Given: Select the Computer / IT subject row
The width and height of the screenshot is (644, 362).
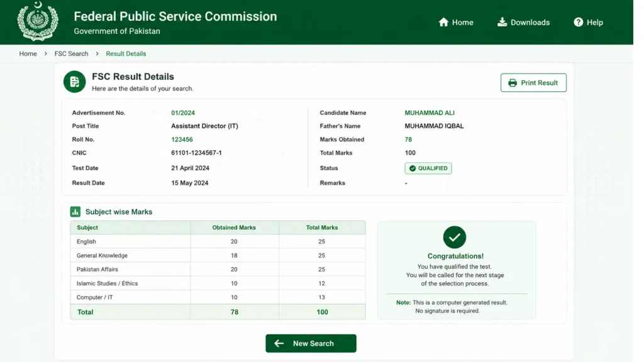Looking at the screenshot, I should (218, 297).
